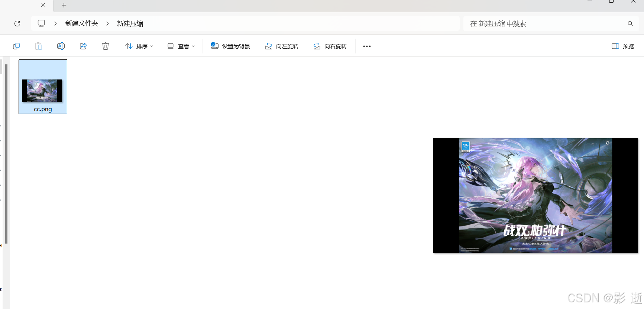Click the Share icon in toolbar
Screen dimensions: 644x309
83,46
